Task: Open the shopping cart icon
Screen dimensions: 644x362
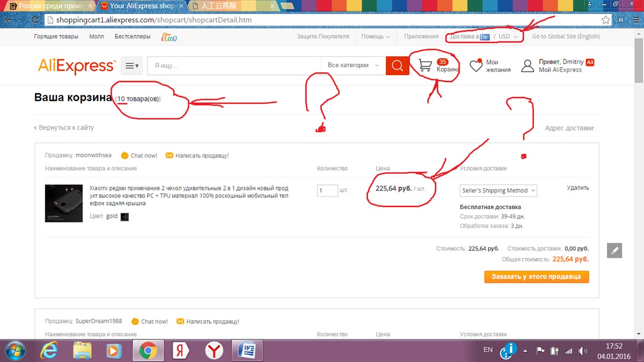Action: coord(426,66)
